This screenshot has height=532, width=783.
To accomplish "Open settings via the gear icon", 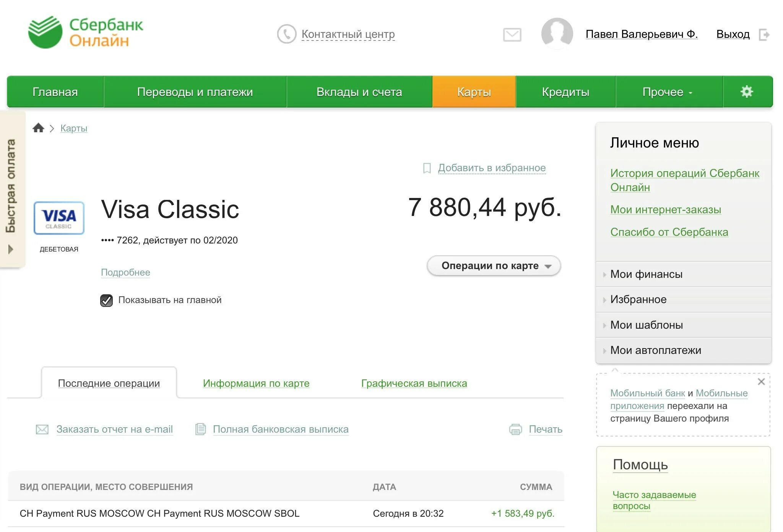I will click(746, 92).
